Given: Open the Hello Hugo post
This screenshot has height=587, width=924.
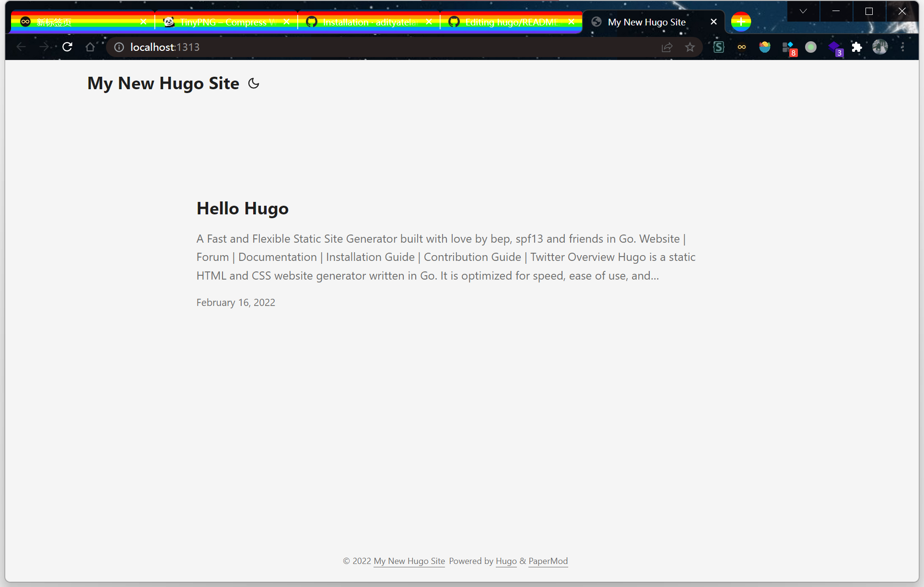Looking at the screenshot, I should click(243, 209).
